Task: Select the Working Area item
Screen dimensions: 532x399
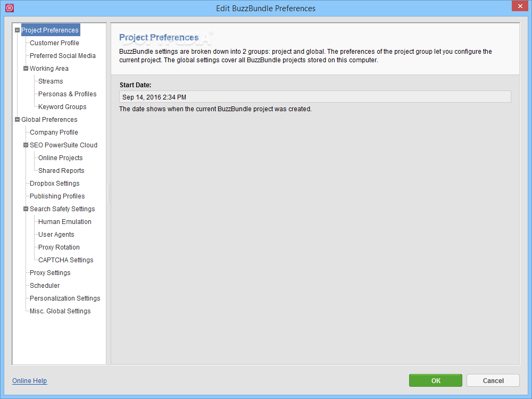Action: click(49, 69)
